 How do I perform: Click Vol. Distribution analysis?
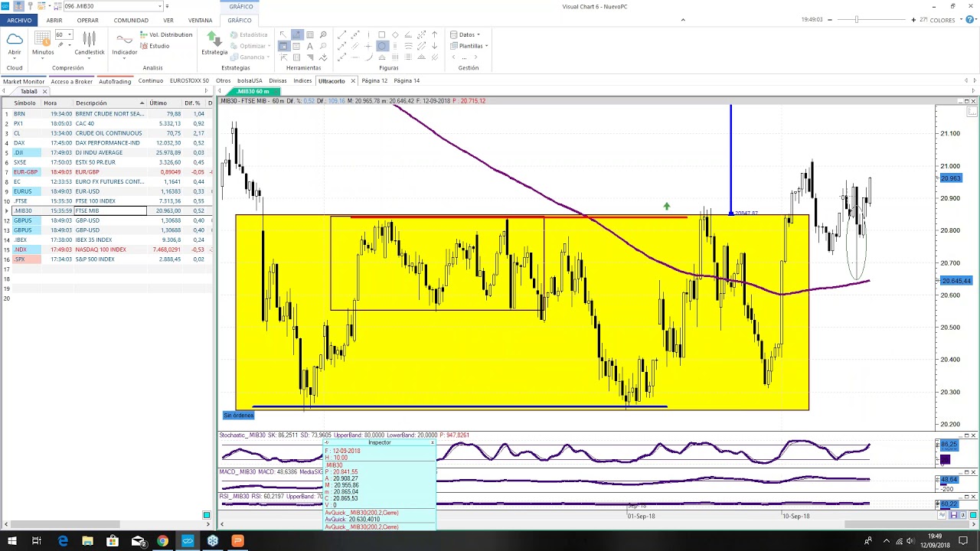[166, 34]
